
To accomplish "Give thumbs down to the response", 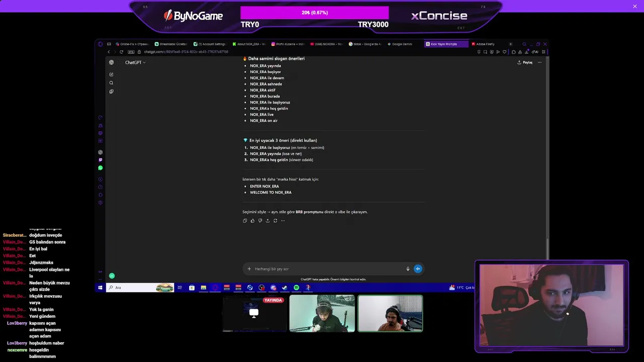I will coord(260,221).
